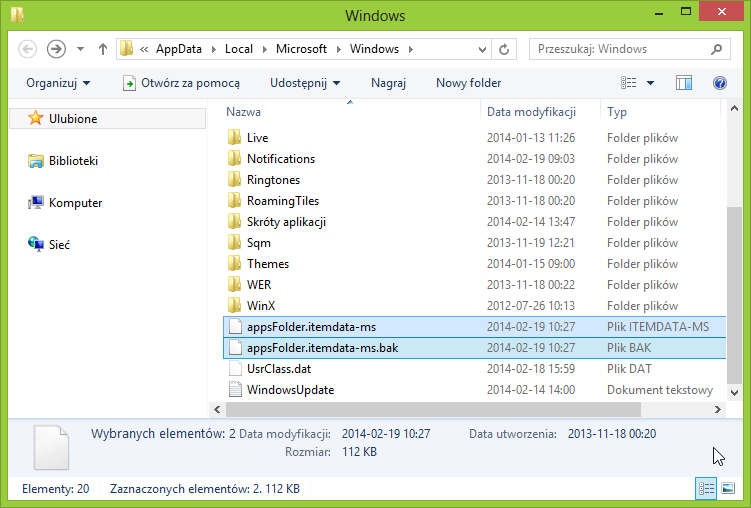Viewport: 751px width, 508px height.
Task: Click the window title bar folder icon
Action: coord(17,15)
